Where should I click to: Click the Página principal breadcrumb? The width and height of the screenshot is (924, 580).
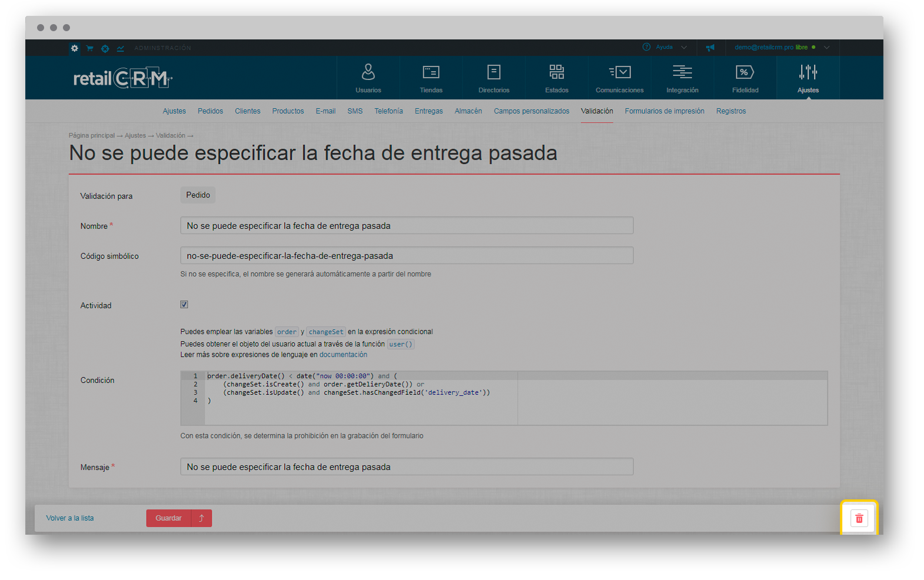[92, 135]
